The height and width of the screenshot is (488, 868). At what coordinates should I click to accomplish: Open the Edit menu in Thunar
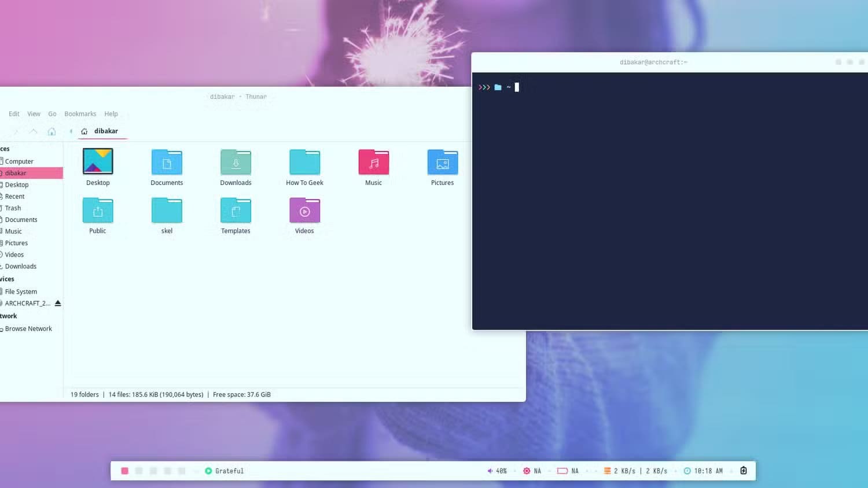(14, 114)
